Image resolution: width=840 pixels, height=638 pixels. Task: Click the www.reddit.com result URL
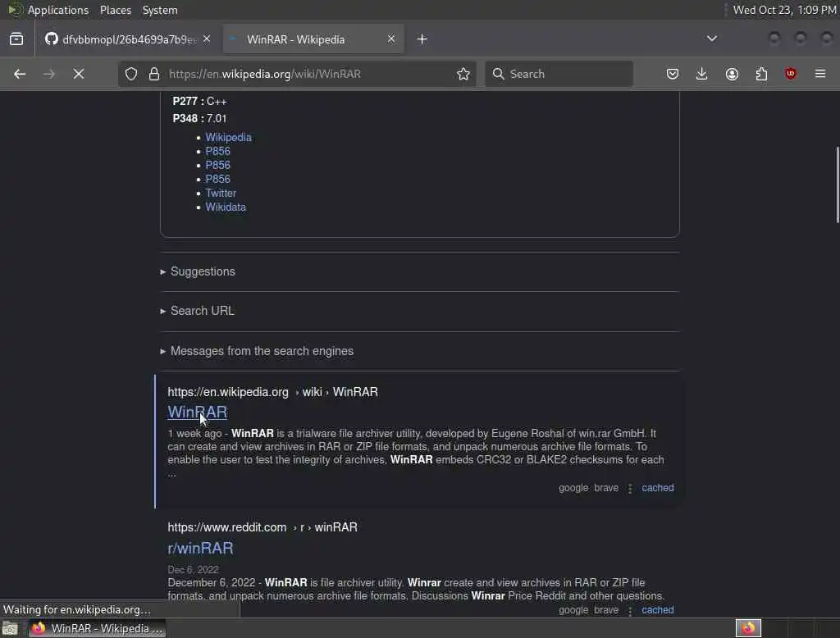[262, 527]
